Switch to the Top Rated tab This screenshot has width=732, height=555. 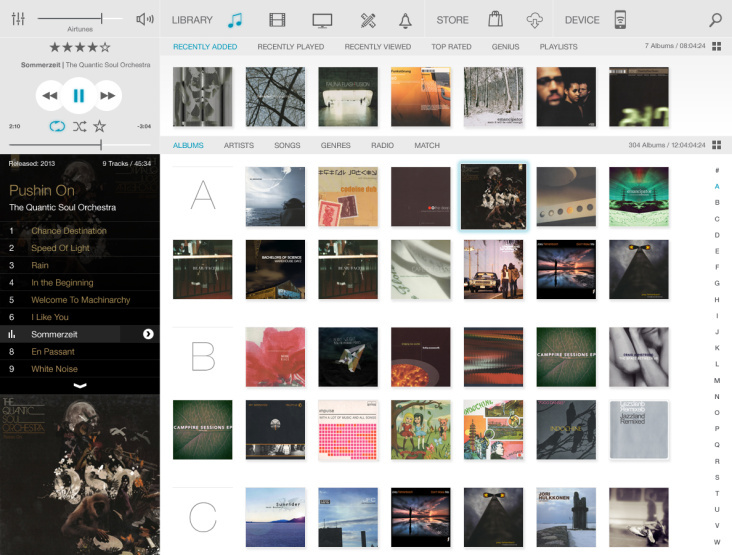[x=451, y=47]
